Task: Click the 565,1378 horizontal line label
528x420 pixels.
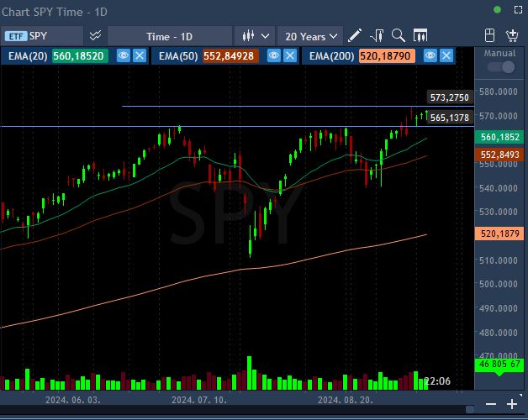Action: (x=450, y=118)
